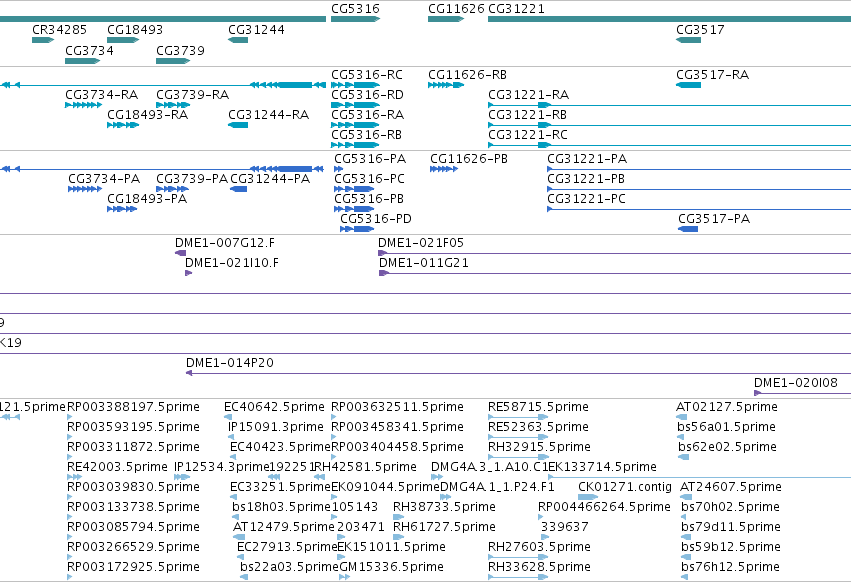
Task: Click the RP003632511.5prime EST label
Action: pos(397,407)
